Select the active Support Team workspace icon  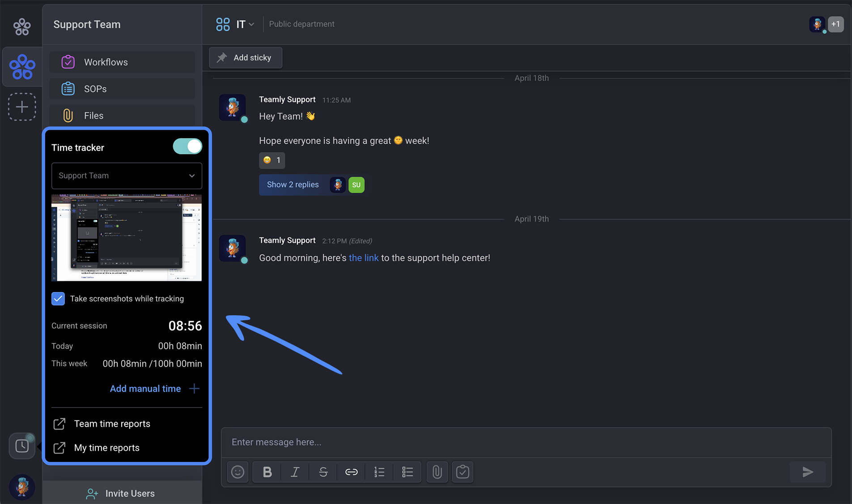[22, 67]
